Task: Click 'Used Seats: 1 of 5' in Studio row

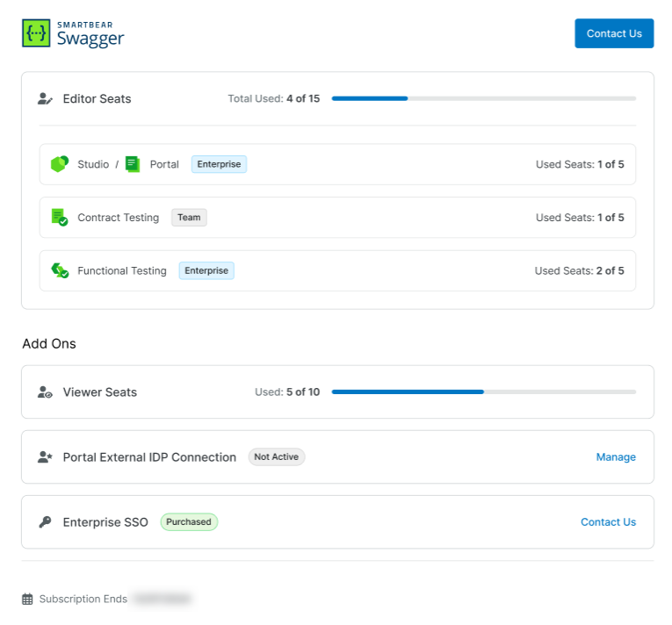Action: point(580,164)
